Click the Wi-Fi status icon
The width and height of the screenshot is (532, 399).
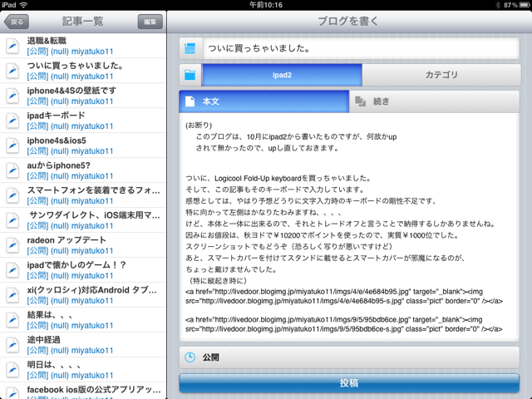(x=23, y=5)
